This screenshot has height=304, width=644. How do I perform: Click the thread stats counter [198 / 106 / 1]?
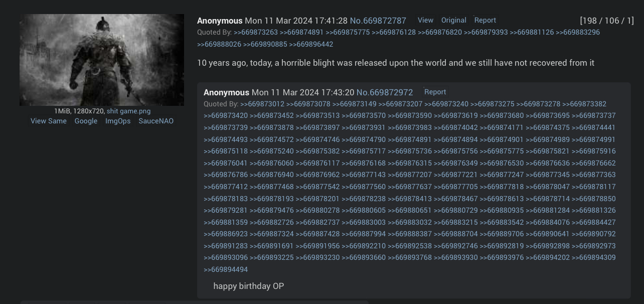607,21
